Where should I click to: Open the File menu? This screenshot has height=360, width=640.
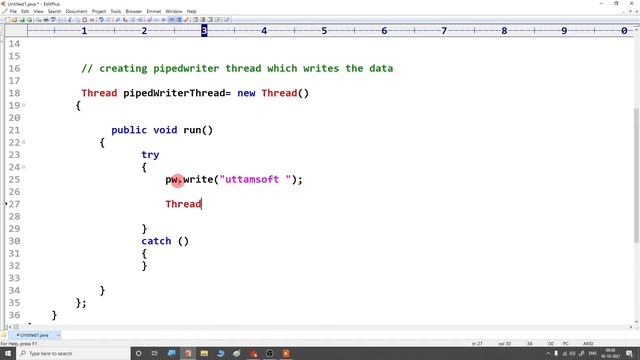click(13, 11)
